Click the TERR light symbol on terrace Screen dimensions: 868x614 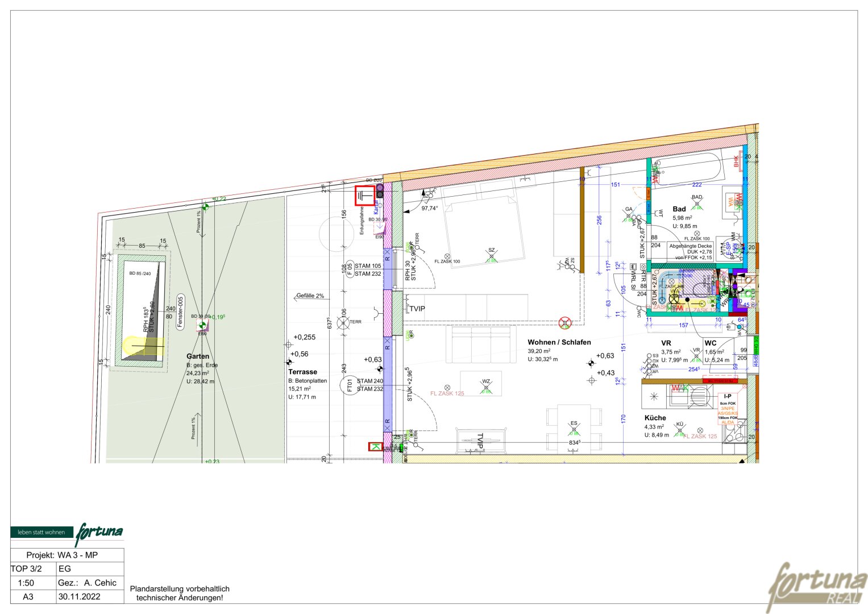[x=343, y=323]
